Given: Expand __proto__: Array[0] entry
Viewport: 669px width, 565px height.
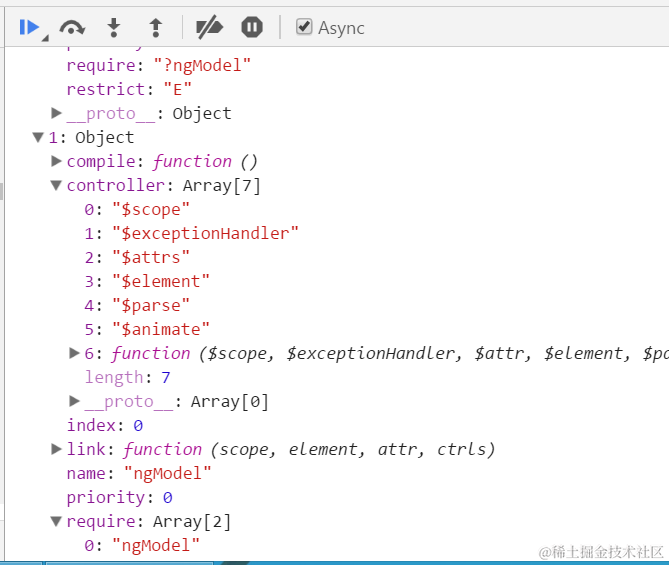Looking at the screenshot, I should 74,401.
